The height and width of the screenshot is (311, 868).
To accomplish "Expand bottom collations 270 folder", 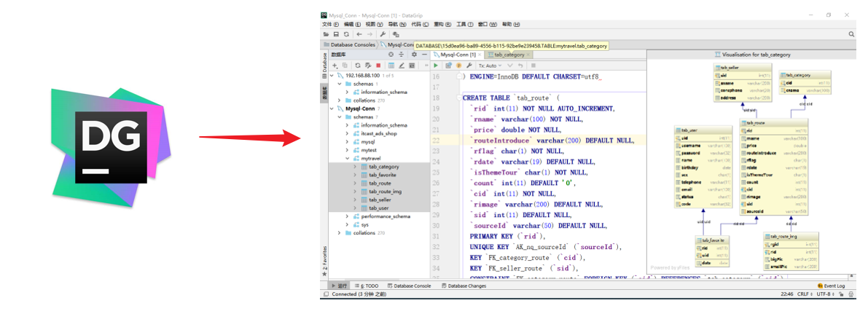I will coord(340,233).
